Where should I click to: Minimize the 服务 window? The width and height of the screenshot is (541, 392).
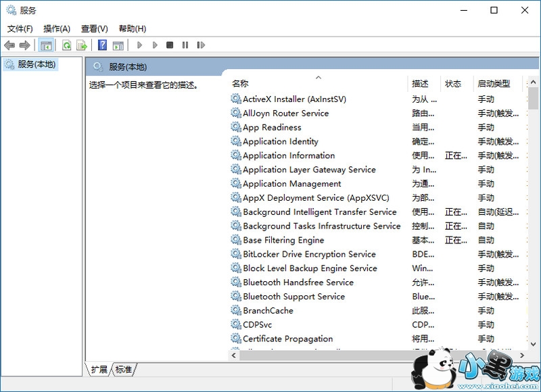pos(464,10)
